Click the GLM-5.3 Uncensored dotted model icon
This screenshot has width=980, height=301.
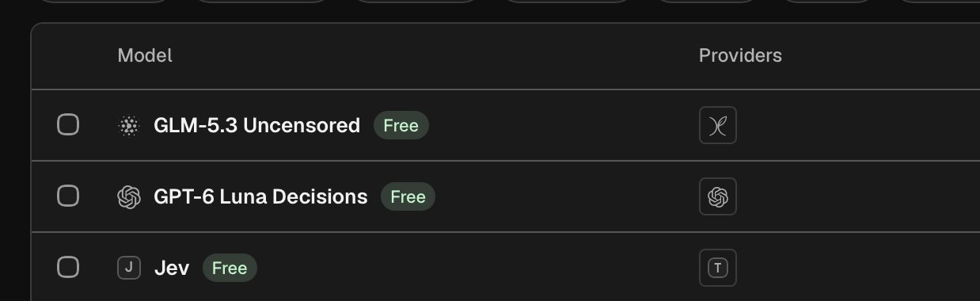[x=128, y=125]
